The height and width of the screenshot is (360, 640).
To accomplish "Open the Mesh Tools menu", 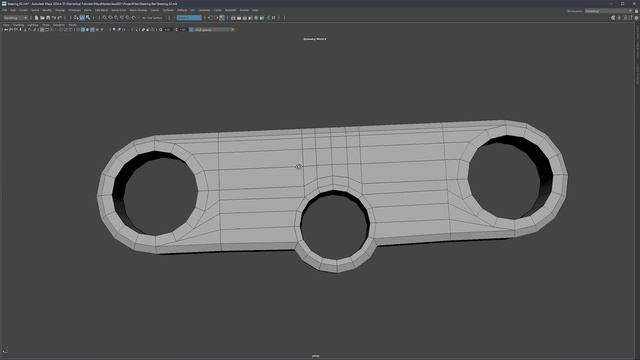I will tap(119, 10).
